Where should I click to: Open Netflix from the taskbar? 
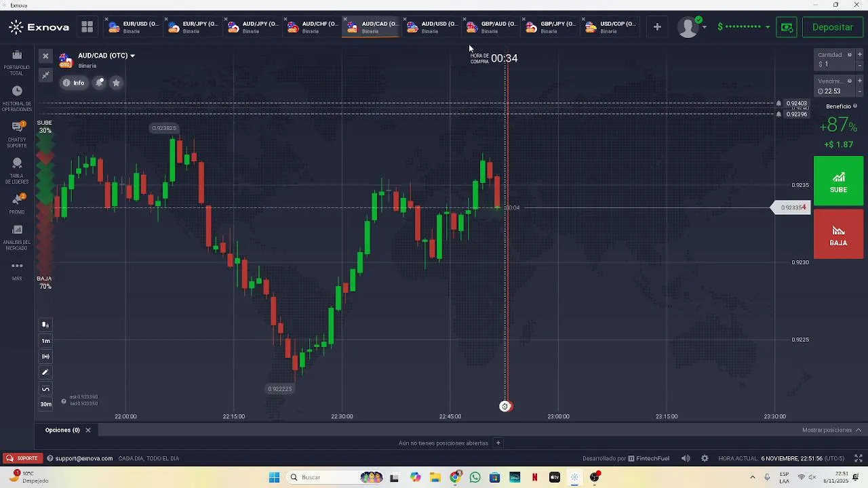pyautogui.click(x=534, y=477)
